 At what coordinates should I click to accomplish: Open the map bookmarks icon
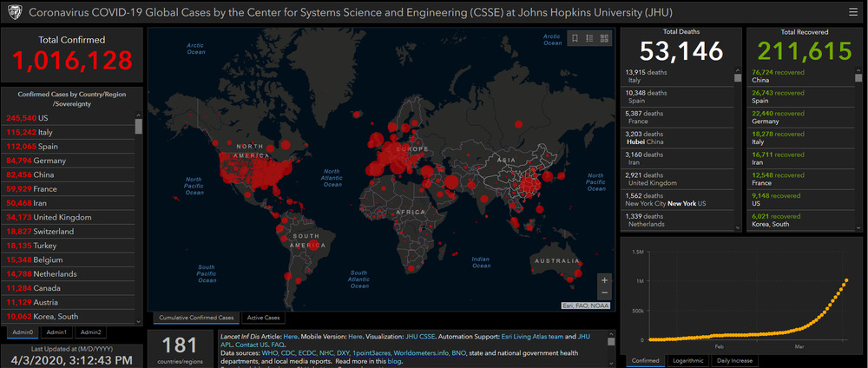pos(575,38)
